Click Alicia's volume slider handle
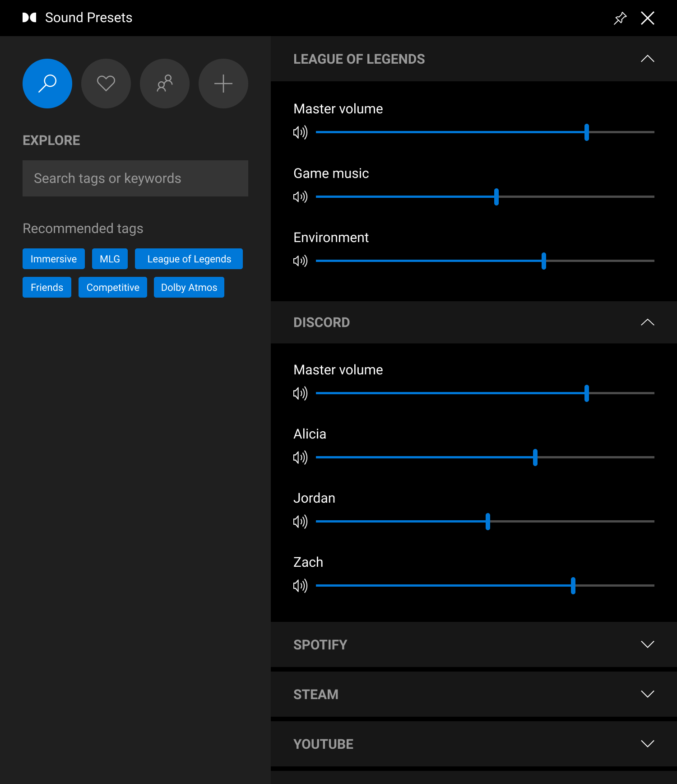The width and height of the screenshot is (677, 784). click(x=535, y=457)
